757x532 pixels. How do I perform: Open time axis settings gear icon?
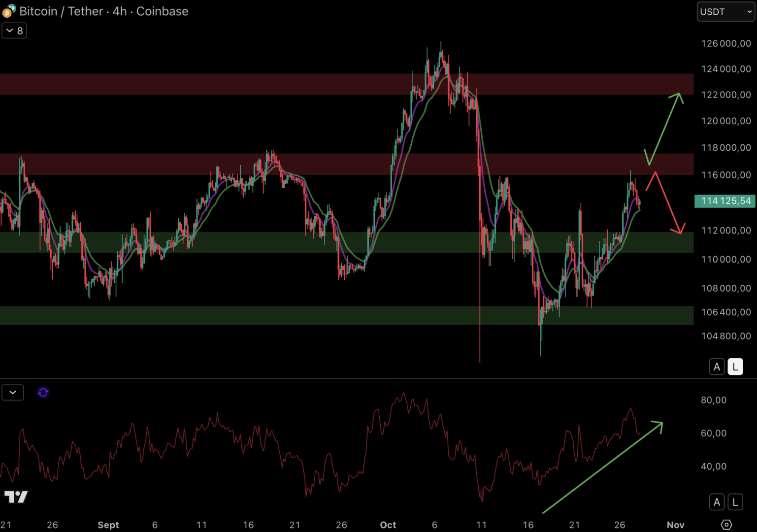pyautogui.click(x=726, y=525)
